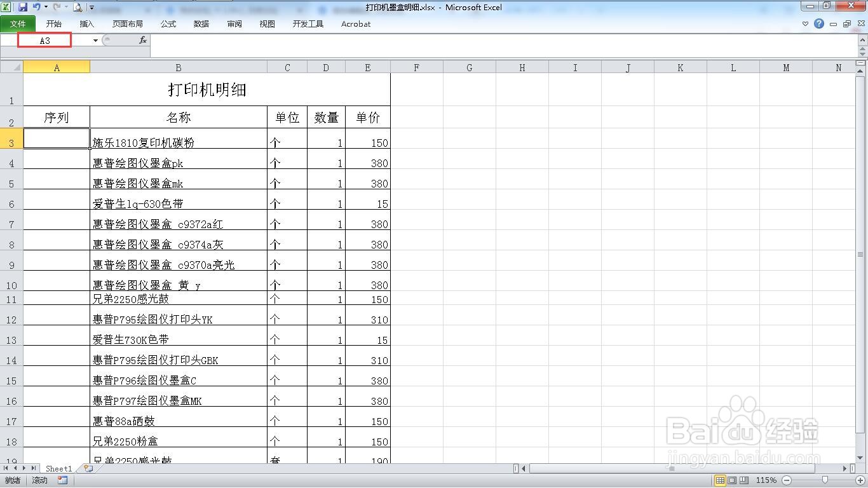Select cell containing 惠普P795绘图仪打印头YK
The height and width of the screenshot is (488, 868).
[179, 315]
